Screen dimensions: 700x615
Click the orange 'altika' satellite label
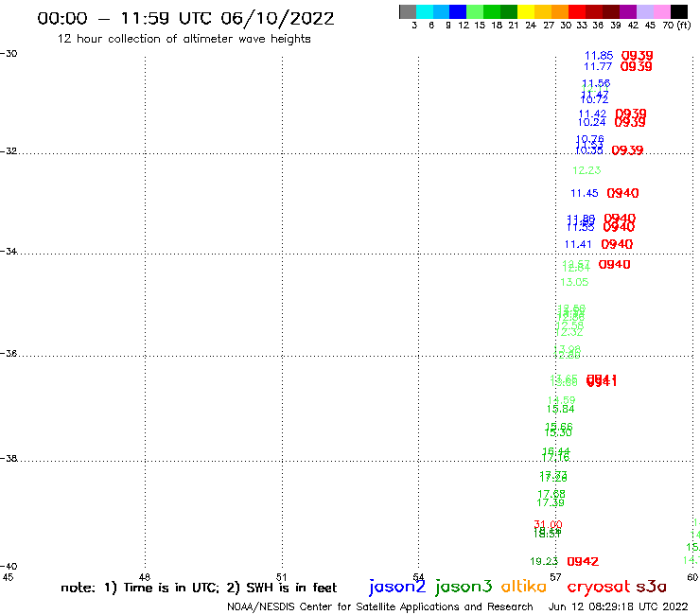523,587
